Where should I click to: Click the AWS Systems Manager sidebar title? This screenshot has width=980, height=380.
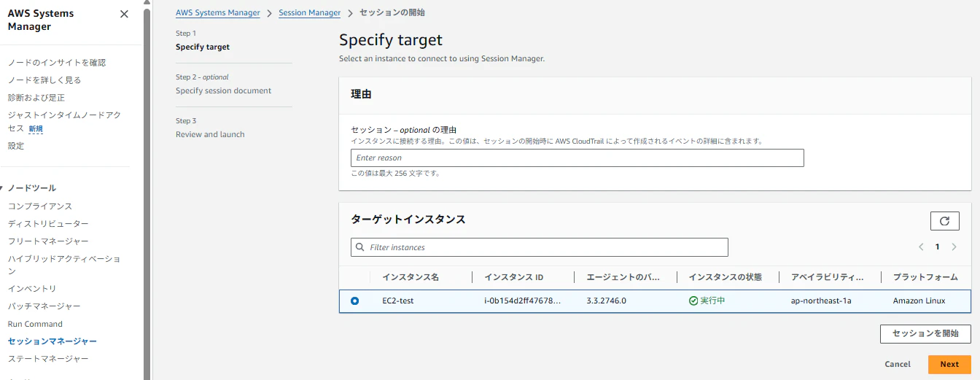41,20
